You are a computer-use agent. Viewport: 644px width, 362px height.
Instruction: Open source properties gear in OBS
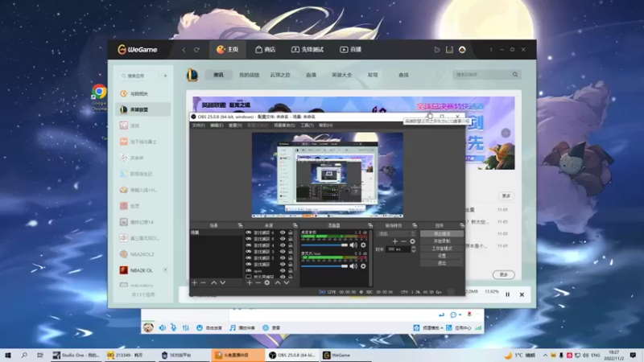click(x=267, y=283)
